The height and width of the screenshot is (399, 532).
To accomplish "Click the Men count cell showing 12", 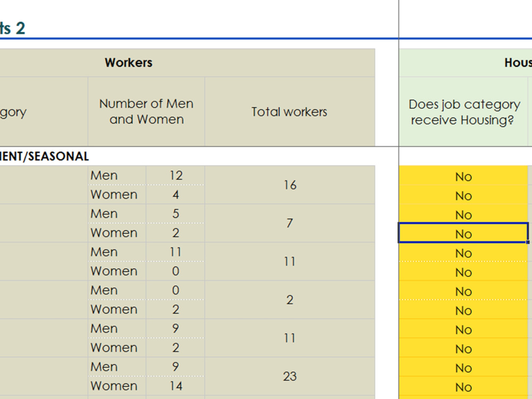I will click(x=176, y=176).
